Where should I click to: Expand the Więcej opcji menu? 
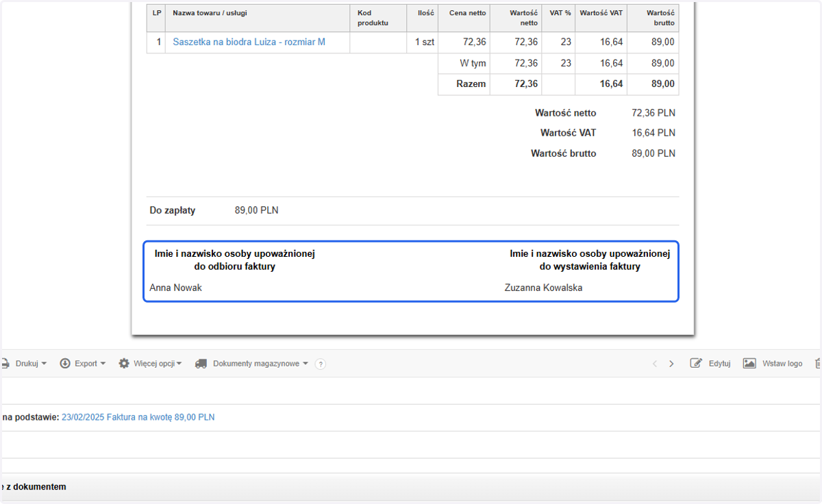[x=150, y=364]
